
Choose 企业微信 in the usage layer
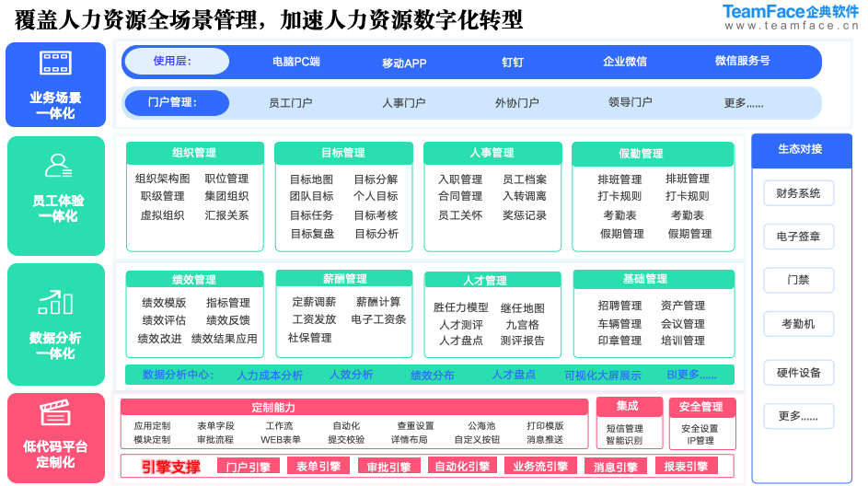(625, 62)
